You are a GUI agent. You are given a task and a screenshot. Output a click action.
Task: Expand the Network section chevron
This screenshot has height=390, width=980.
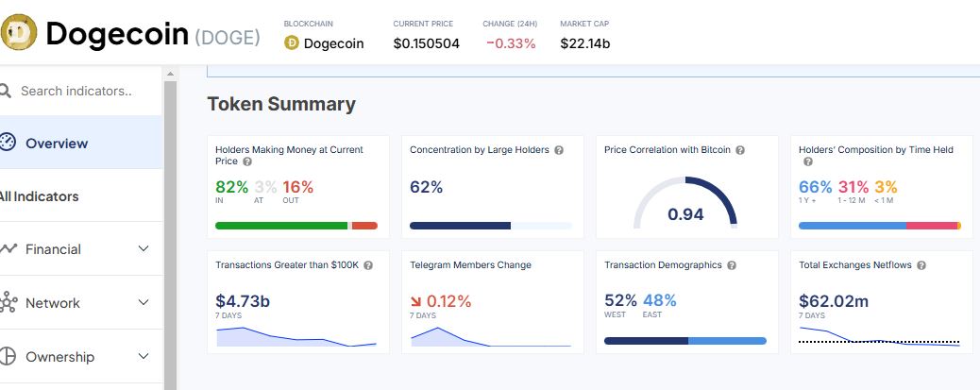pyautogui.click(x=144, y=302)
